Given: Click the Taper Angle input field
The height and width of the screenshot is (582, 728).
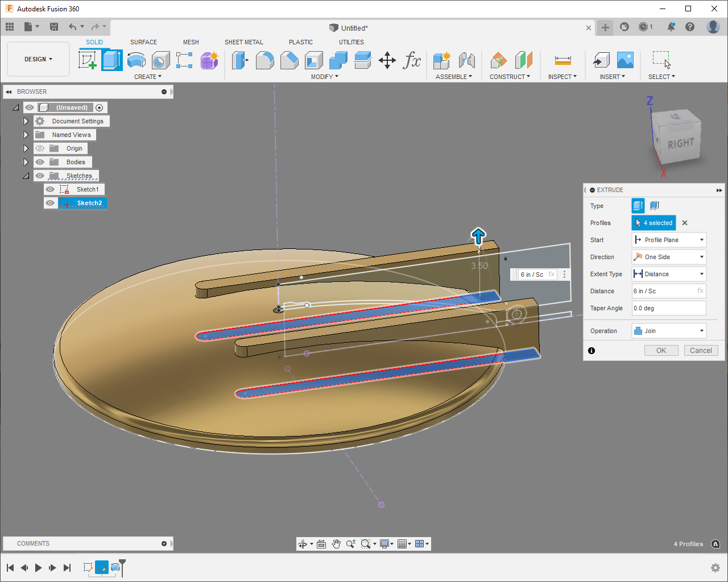Looking at the screenshot, I should (x=669, y=308).
